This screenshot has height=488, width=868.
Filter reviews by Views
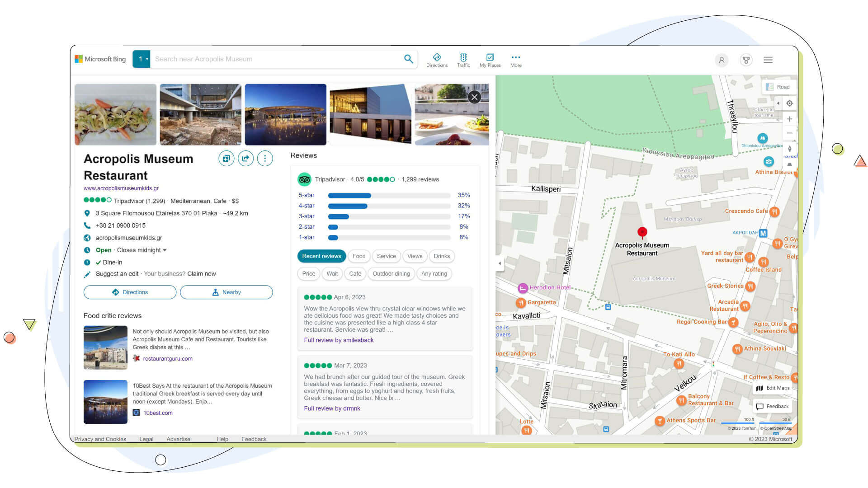[x=415, y=256]
